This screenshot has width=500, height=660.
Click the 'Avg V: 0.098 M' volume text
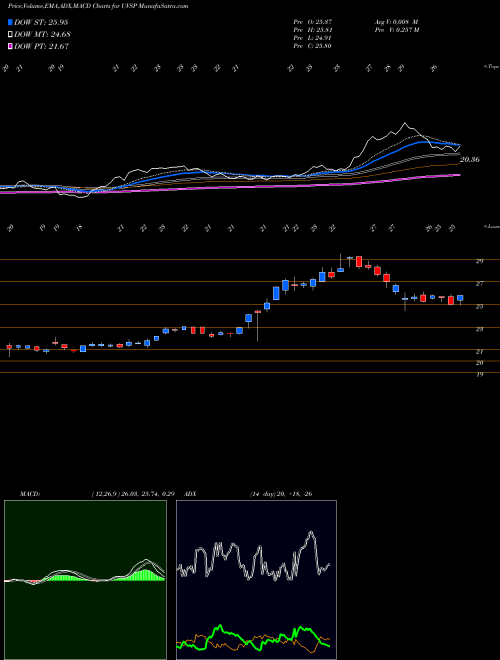point(396,21)
